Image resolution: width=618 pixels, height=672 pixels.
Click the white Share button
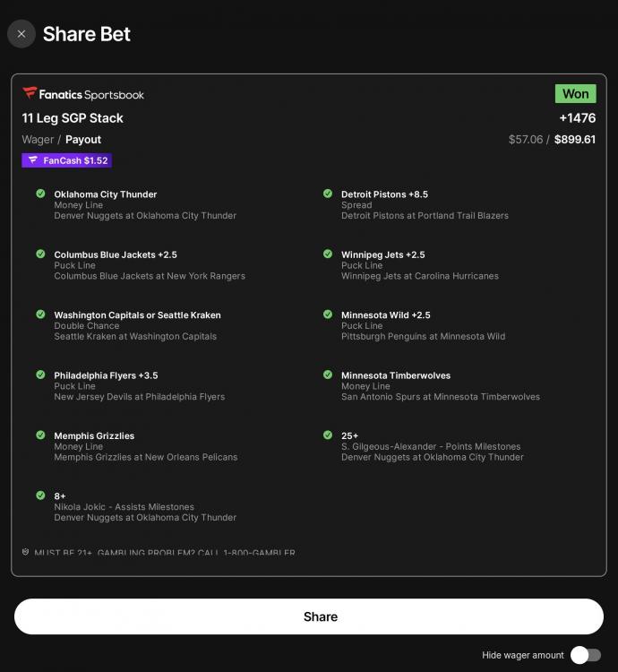pos(309,616)
